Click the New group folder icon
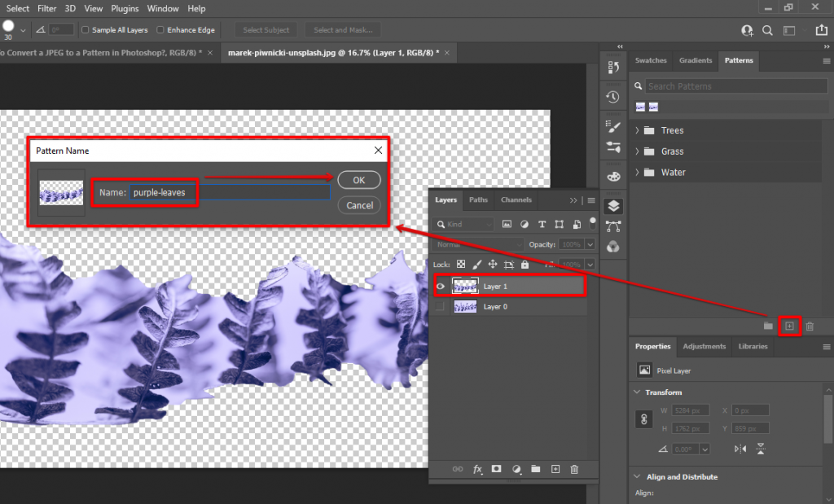 click(536, 469)
